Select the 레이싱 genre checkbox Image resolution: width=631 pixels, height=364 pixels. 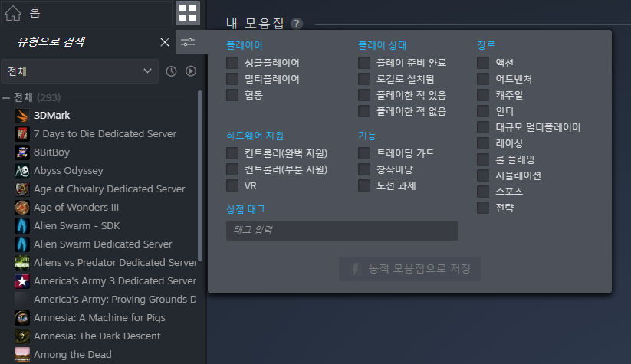pyautogui.click(x=483, y=143)
